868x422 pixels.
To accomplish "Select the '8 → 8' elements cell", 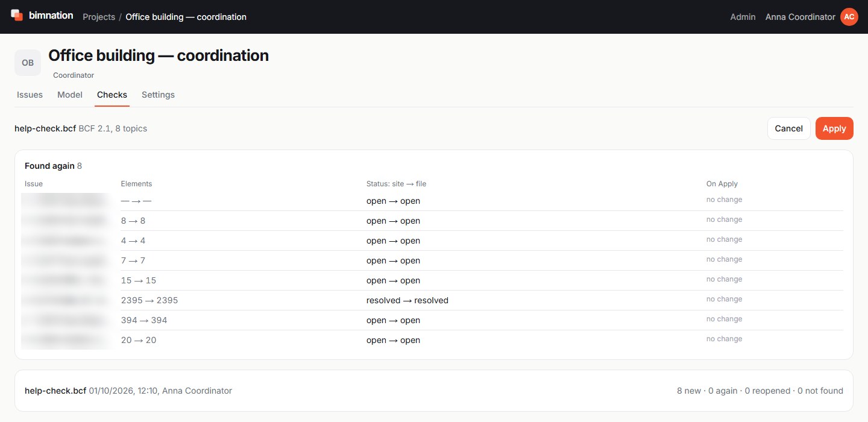I will point(133,221).
